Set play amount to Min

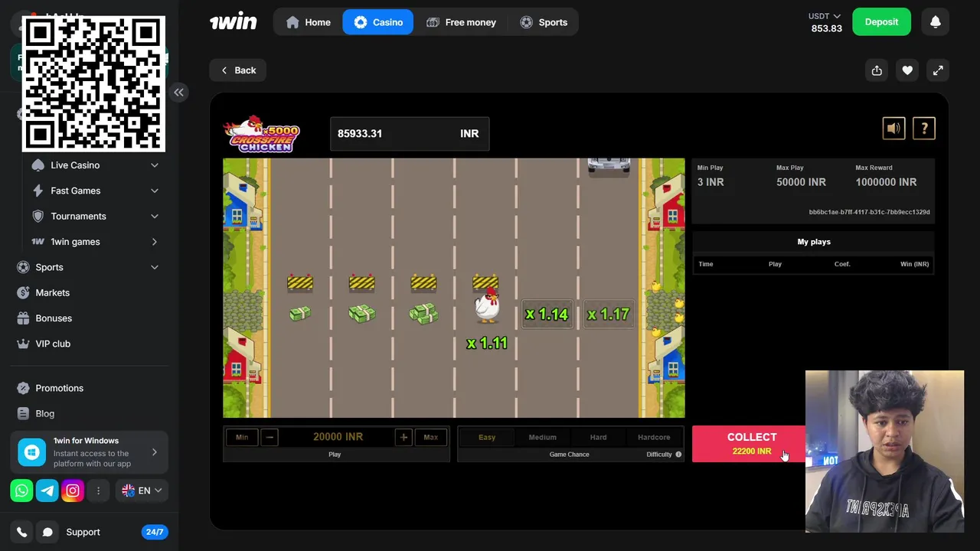(x=242, y=437)
